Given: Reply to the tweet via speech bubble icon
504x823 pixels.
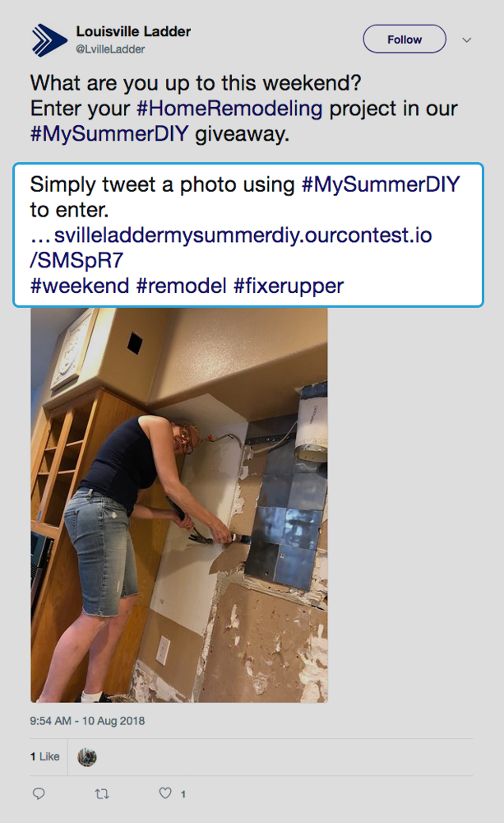Looking at the screenshot, I should point(39,793).
